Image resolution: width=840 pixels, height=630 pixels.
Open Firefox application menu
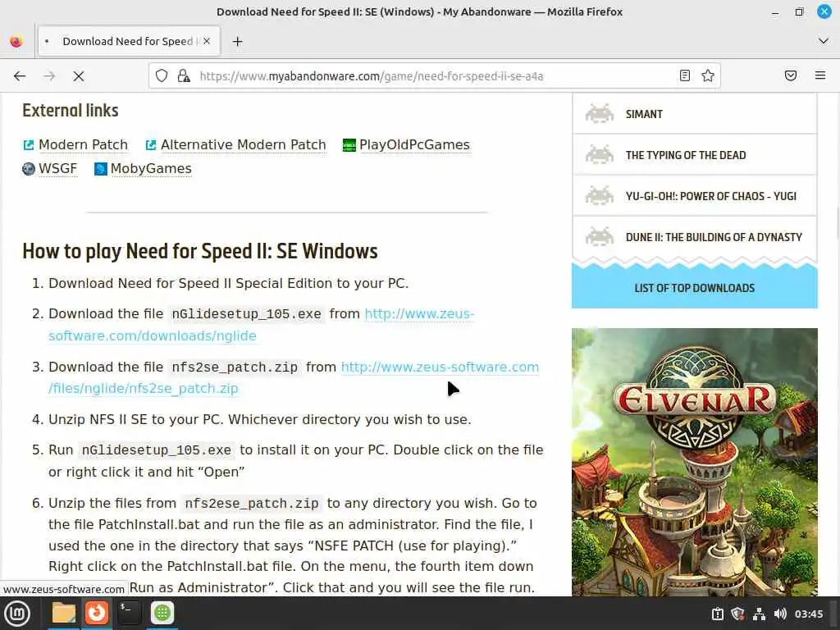point(820,76)
